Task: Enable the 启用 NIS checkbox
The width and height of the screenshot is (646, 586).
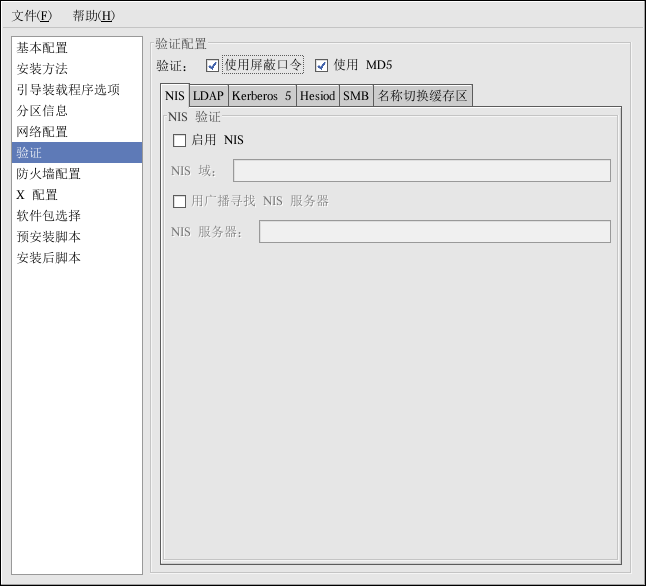Action: coord(180,141)
